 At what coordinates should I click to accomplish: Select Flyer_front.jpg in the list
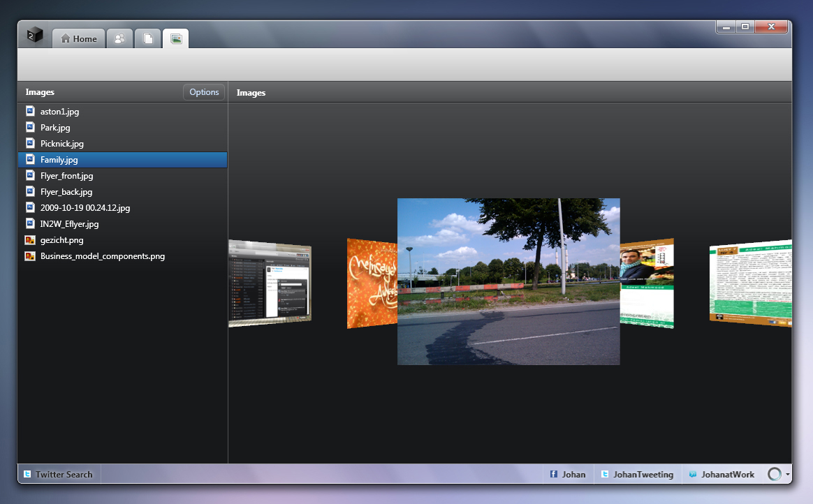(66, 176)
